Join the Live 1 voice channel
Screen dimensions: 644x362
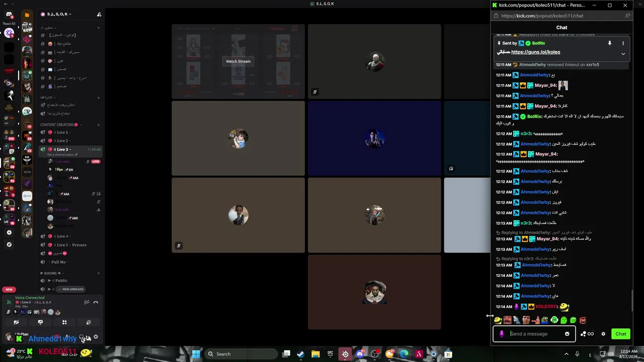coord(70,132)
